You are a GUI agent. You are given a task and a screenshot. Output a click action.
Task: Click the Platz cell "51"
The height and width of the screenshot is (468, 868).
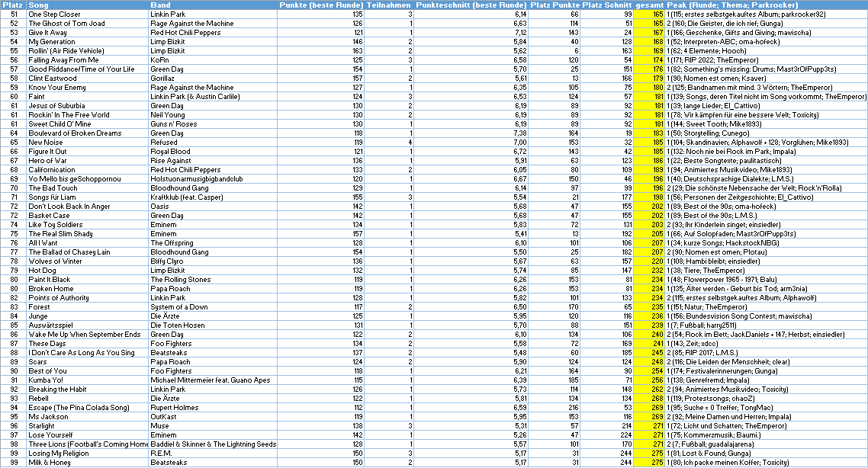14,14
